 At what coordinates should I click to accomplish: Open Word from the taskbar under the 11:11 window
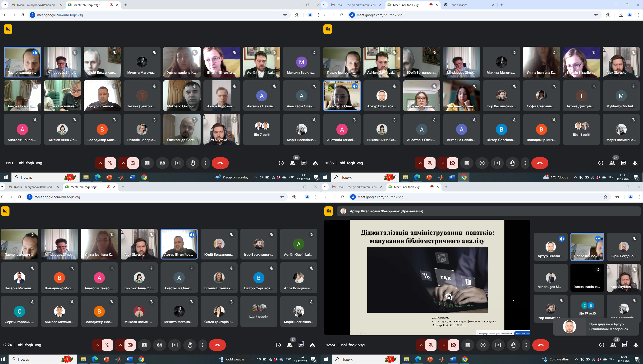point(133,177)
